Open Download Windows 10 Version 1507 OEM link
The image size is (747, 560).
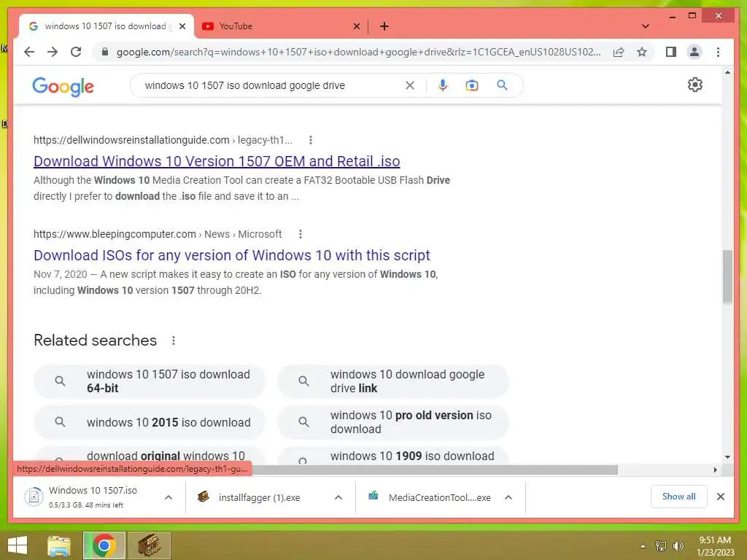[x=217, y=161]
